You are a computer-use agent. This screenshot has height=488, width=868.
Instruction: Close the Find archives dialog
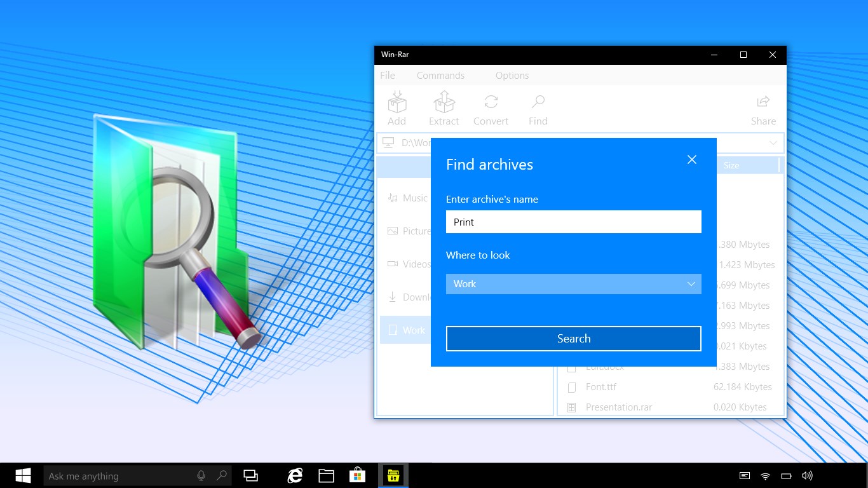(x=692, y=159)
